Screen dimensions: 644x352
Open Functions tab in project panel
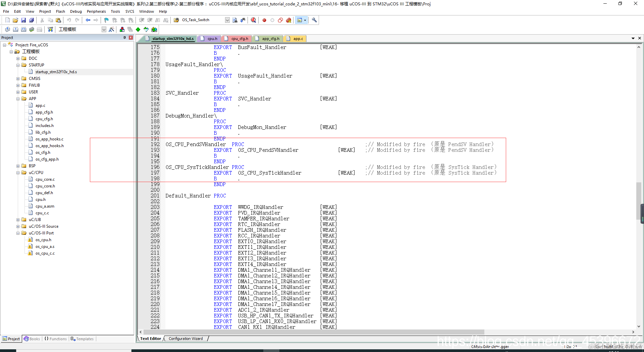(x=56, y=339)
